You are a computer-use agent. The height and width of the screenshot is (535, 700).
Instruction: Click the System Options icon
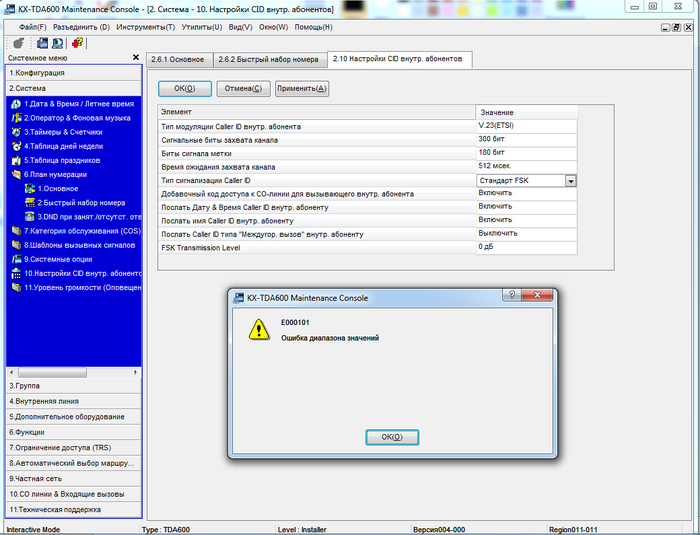tap(16, 259)
